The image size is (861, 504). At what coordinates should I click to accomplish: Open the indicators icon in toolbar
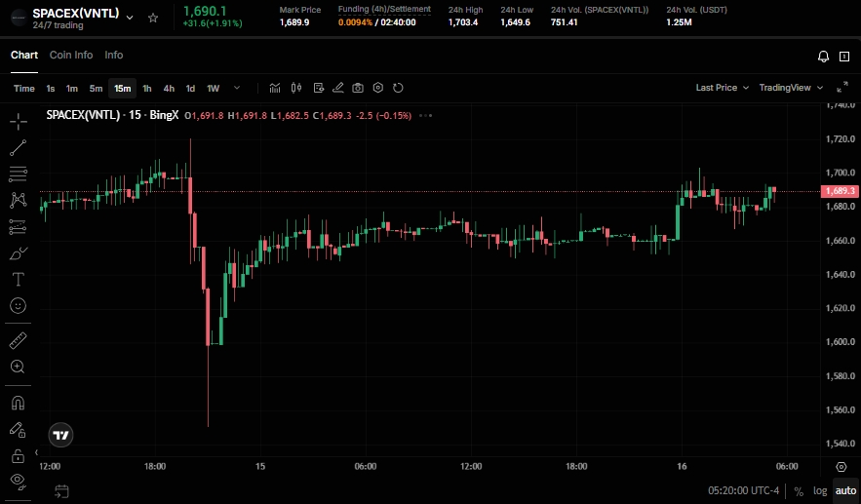[275, 88]
